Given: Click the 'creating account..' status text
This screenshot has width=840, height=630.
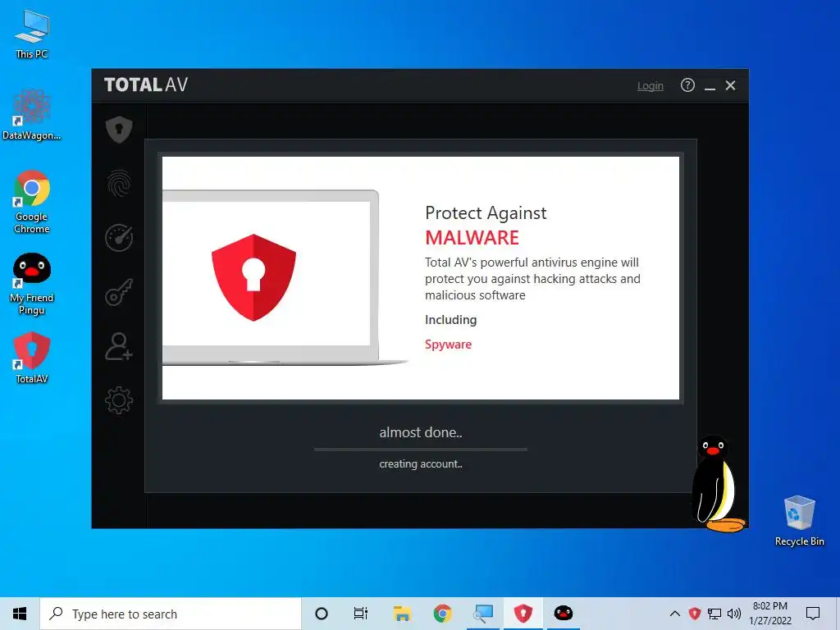Looking at the screenshot, I should click(x=421, y=464).
